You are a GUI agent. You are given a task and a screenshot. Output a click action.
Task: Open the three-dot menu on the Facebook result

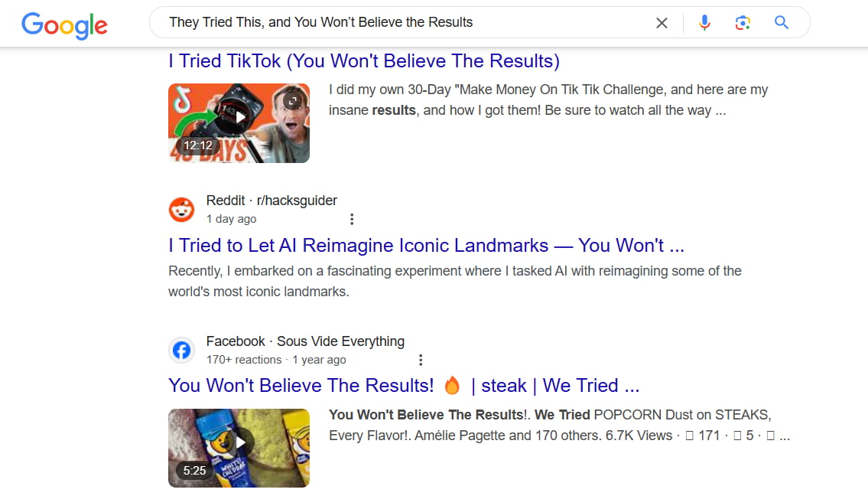click(421, 360)
